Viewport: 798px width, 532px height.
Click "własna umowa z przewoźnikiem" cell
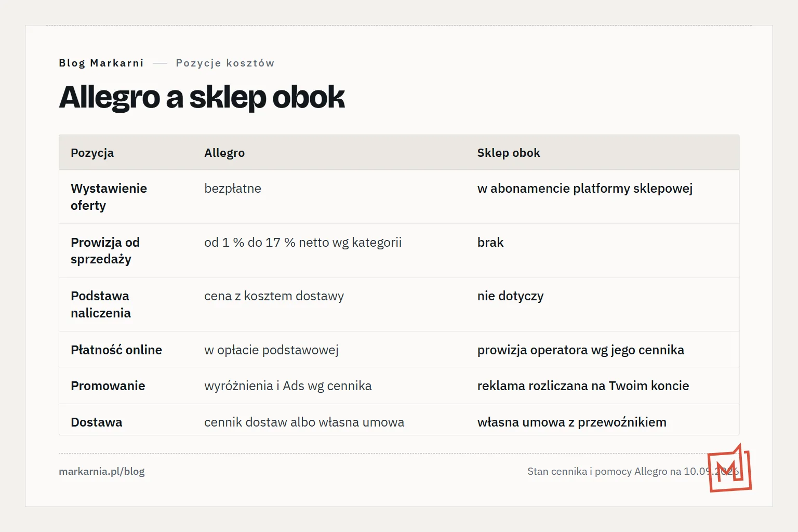coord(571,422)
